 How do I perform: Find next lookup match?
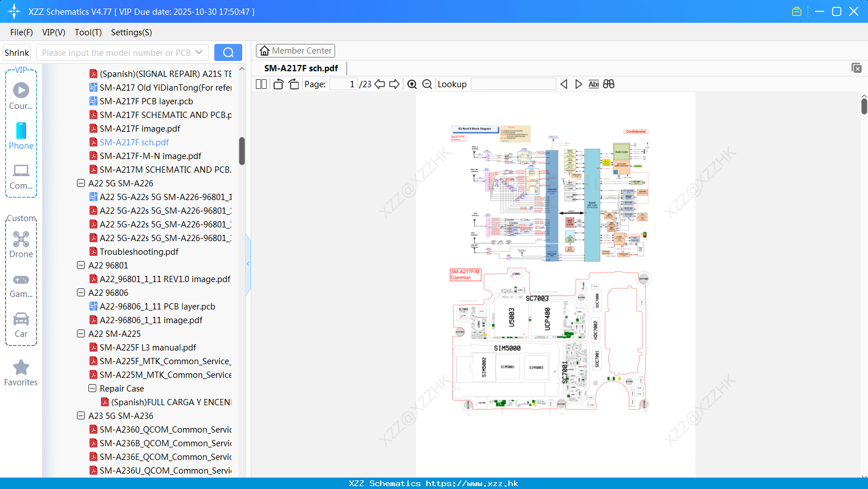click(578, 84)
